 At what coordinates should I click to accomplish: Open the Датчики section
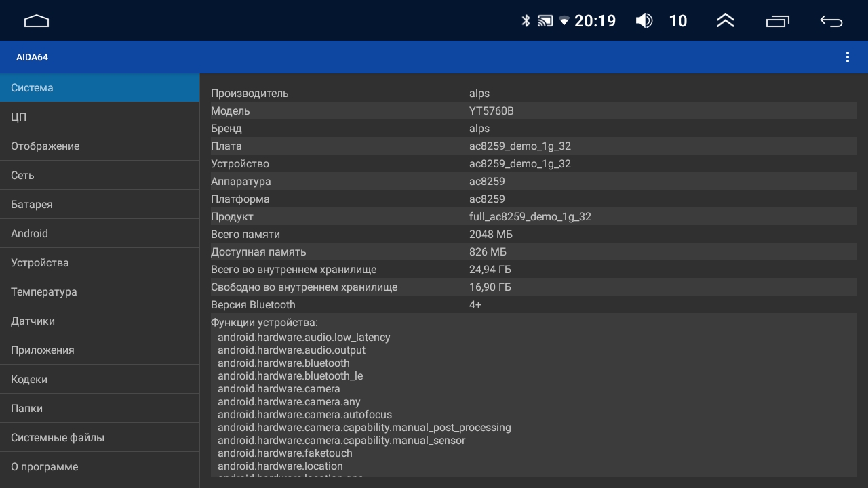coord(100,321)
